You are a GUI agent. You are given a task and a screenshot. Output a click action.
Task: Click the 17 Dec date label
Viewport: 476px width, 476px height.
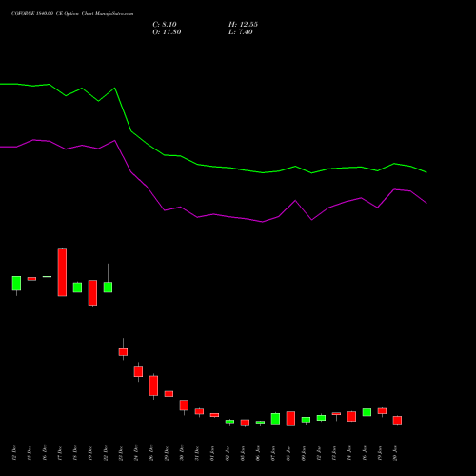tap(59, 453)
